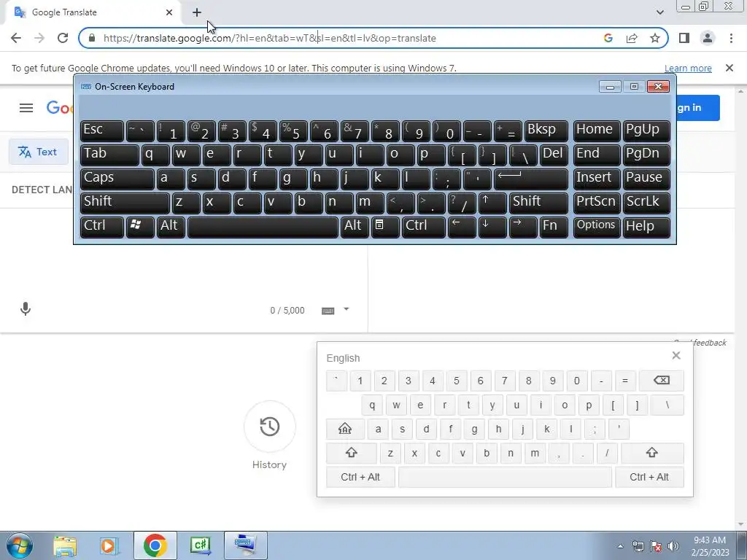Viewport: 747px width, 560px height.
Task: Open the Chrome side panel icon
Action: click(684, 38)
